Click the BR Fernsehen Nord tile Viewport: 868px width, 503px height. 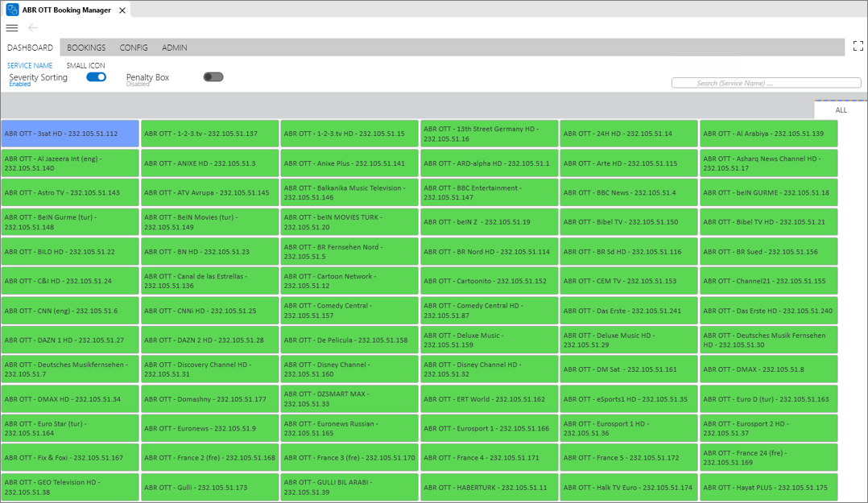tap(349, 251)
